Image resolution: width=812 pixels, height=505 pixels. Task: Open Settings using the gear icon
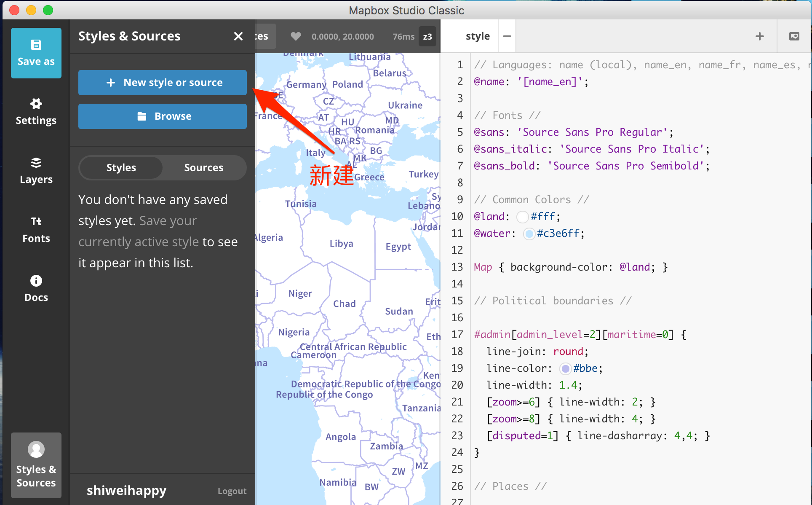36,104
